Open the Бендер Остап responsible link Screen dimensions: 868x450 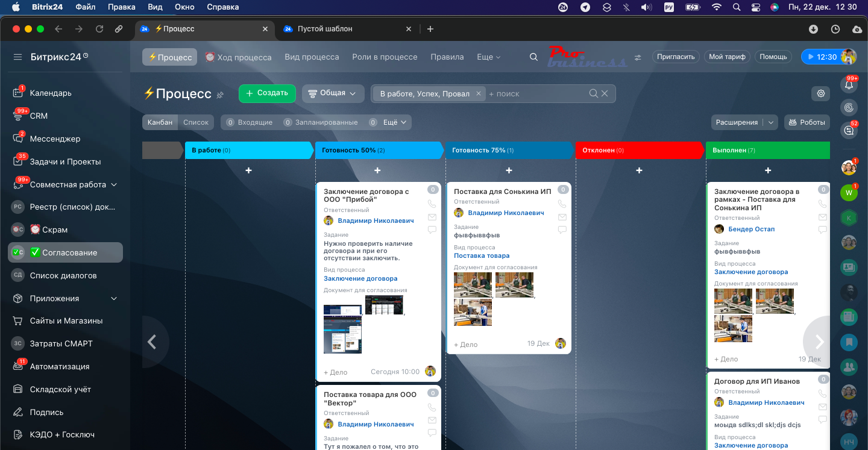pyautogui.click(x=752, y=229)
